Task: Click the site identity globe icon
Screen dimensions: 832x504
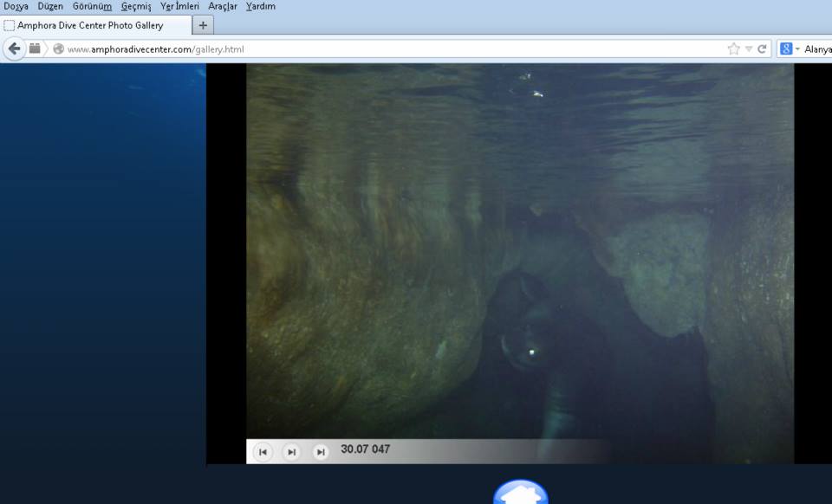Action: click(58, 49)
